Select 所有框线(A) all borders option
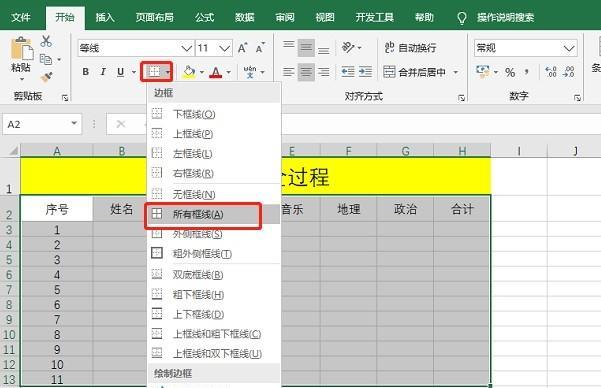The height and width of the screenshot is (388, 601). (x=214, y=214)
